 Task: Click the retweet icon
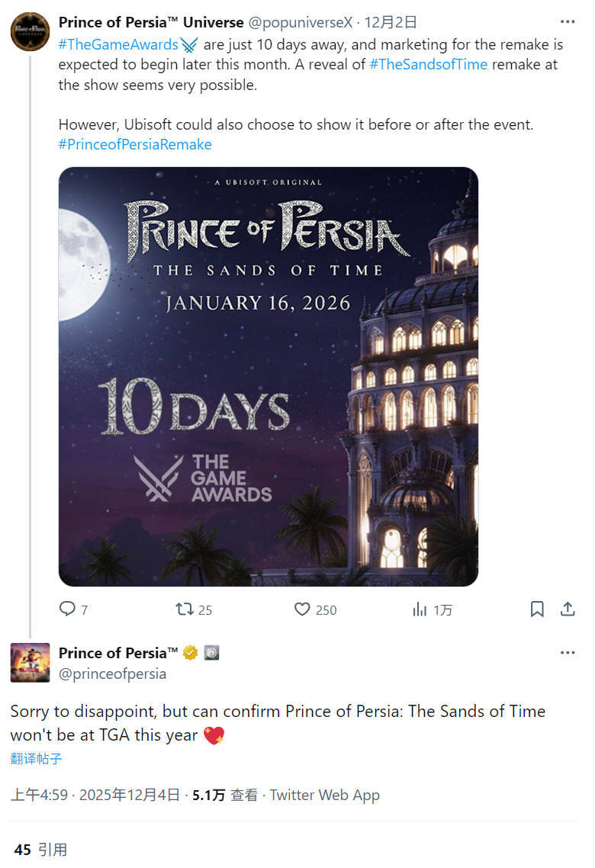185,609
